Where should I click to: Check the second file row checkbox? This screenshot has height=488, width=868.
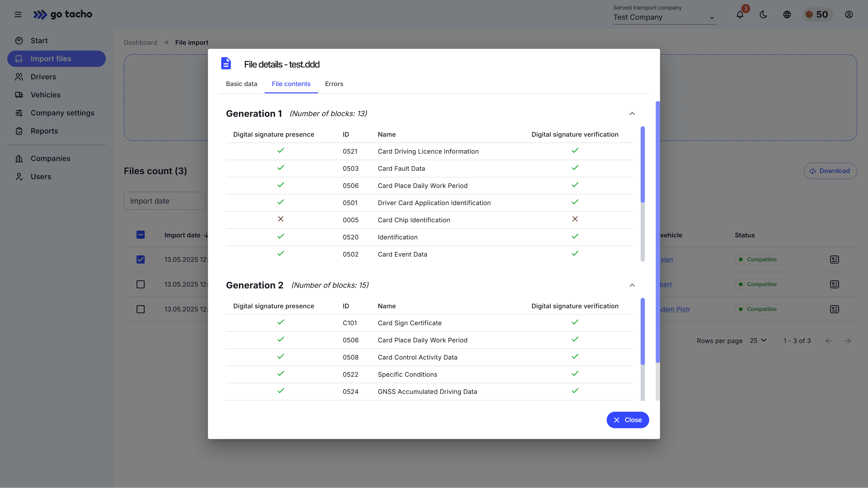click(141, 284)
